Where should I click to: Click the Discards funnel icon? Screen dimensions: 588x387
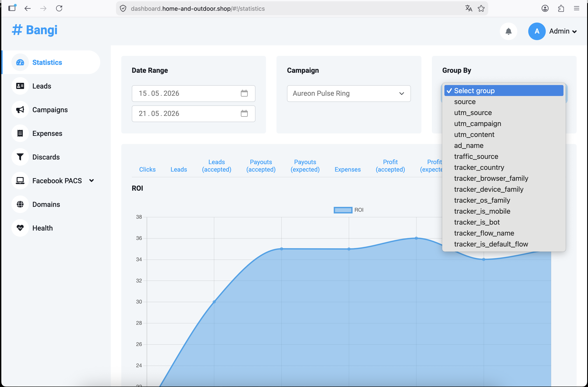(20, 157)
